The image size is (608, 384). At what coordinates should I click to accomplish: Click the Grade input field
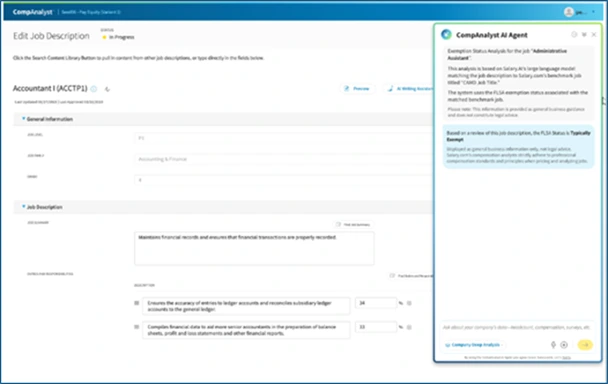(x=283, y=180)
